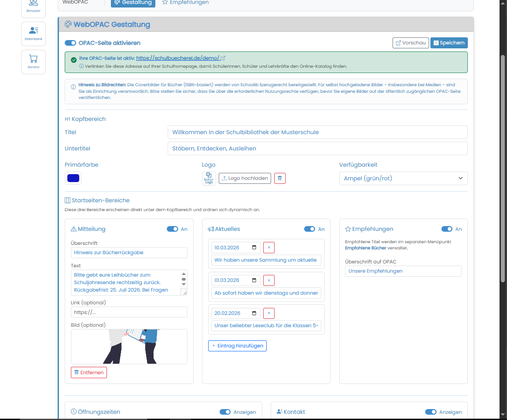Remove the Aktuelles entry dated 01.03.2026
Screen dimensions: 507x420
click(x=268, y=280)
